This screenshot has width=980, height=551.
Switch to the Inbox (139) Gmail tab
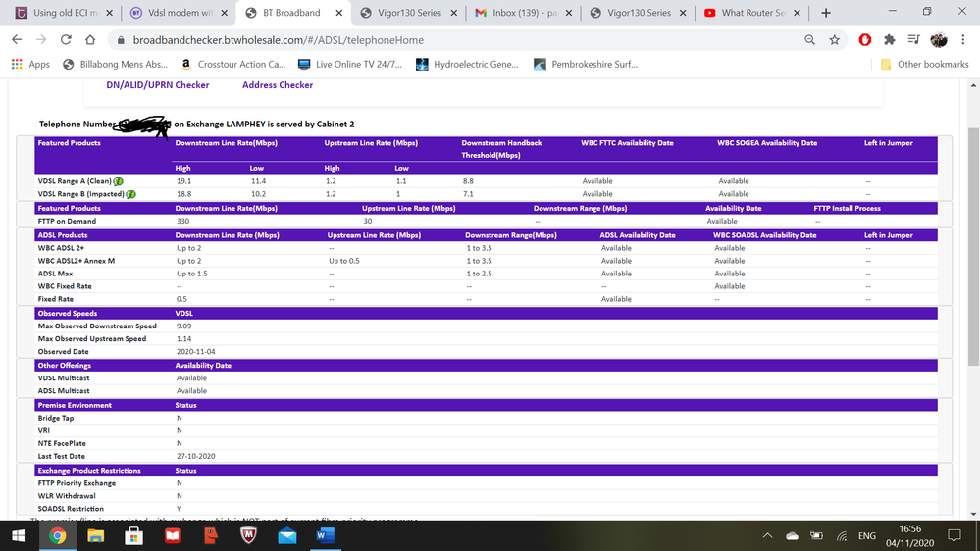pos(520,13)
